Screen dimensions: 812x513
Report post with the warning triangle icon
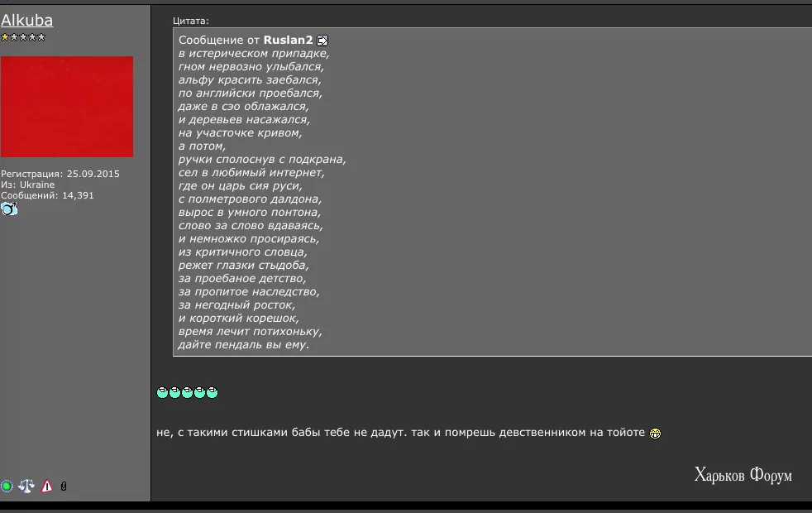[x=46, y=486]
